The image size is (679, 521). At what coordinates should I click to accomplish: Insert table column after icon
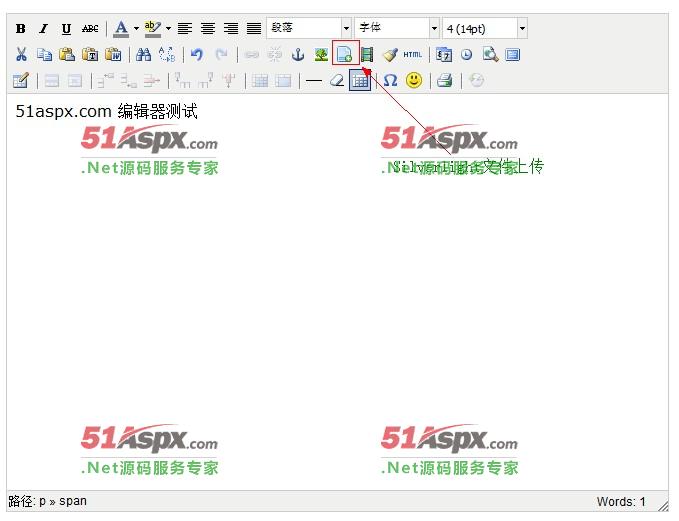click(x=205, y=81)
